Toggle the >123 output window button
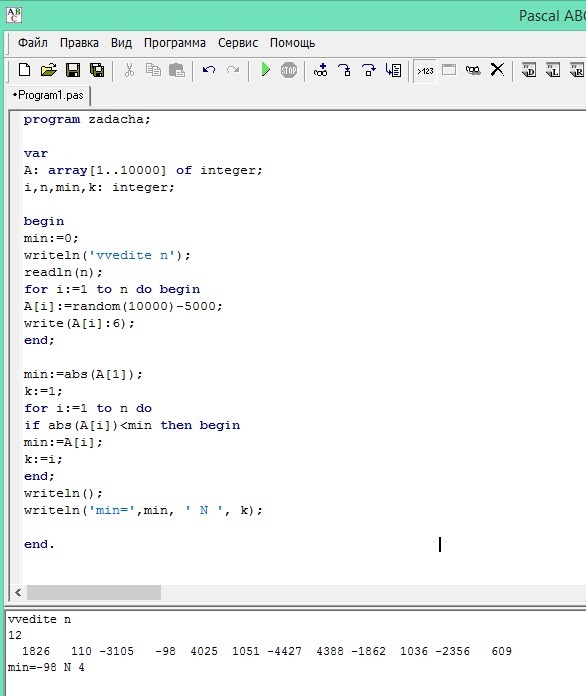 [x=425, y=71]
